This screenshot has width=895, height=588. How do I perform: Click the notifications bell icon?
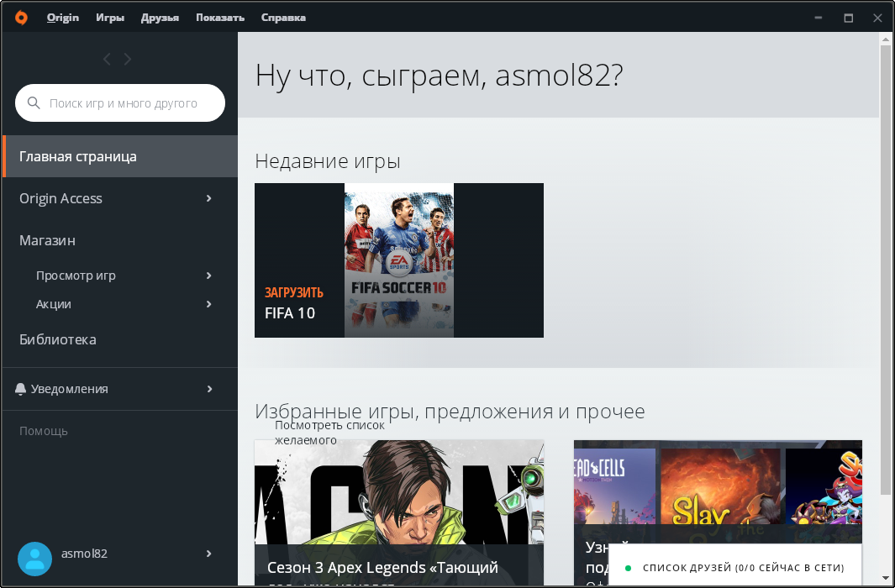[x=20, y=389]
